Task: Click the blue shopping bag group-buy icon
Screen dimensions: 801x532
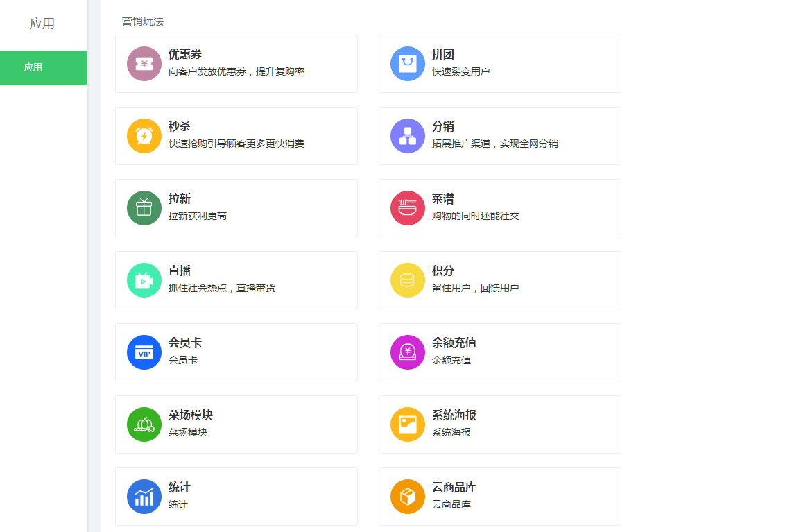Action: (408, 64)
